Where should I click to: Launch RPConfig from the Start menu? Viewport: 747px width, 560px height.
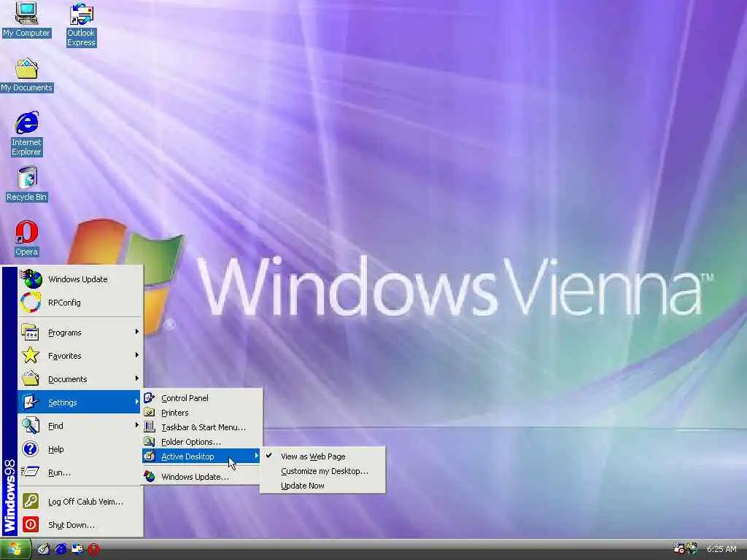(x=80, y=303)
